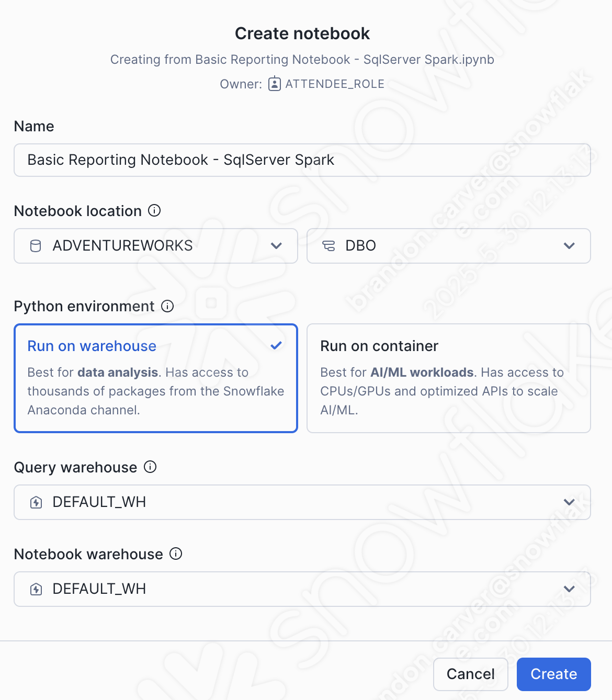Click the database icon beside ADVENTUREWORKS
612x700 pixels.
click(35, 246)
